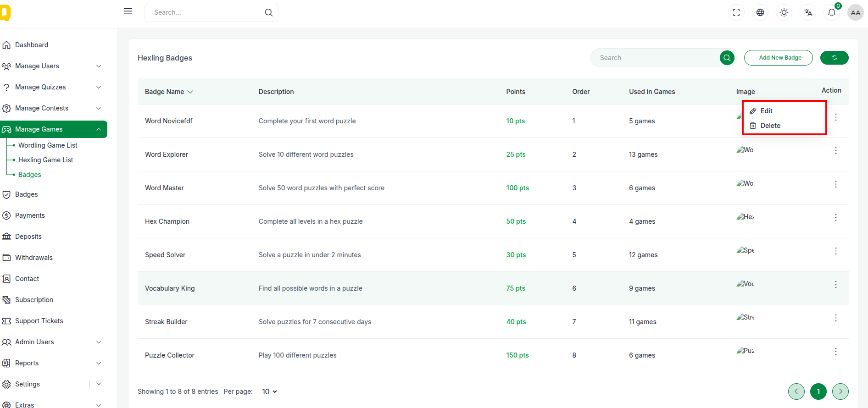Open the language translate icon
The height and width of the screenshot is (408, 868).
click(x=808, y=13)
